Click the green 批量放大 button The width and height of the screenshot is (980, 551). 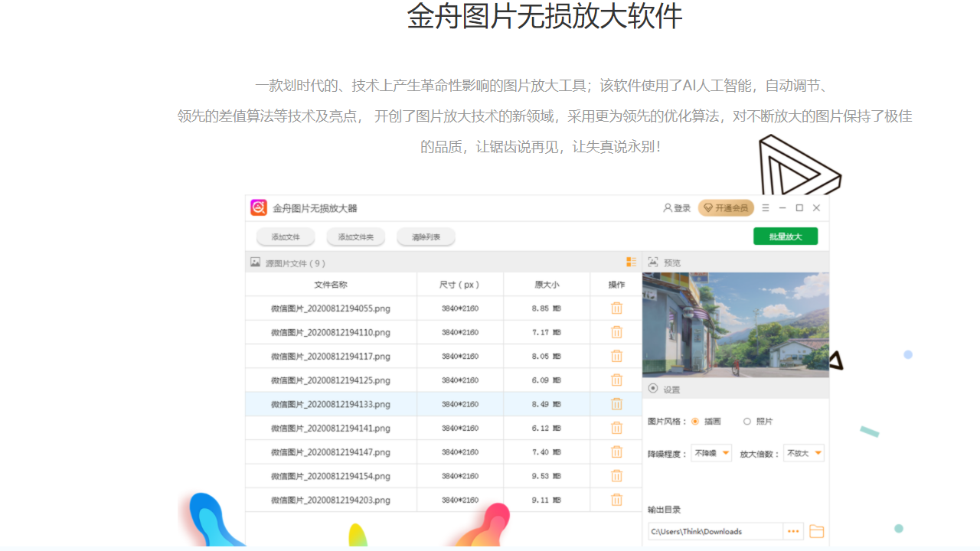coord(786,236)
